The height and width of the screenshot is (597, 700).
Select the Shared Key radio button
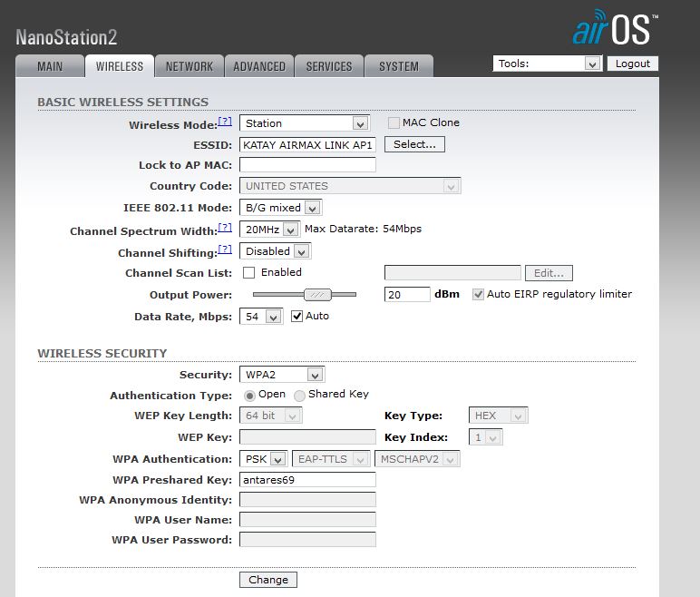click(x=299, y=395)
